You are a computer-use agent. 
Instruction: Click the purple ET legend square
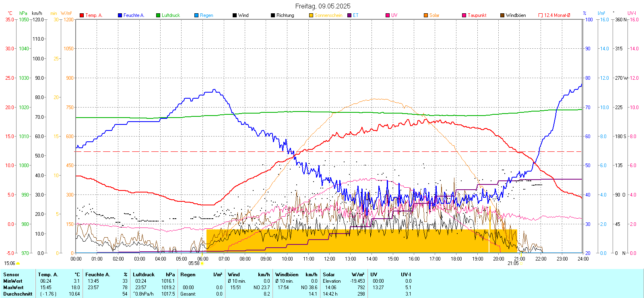[349, 15]
